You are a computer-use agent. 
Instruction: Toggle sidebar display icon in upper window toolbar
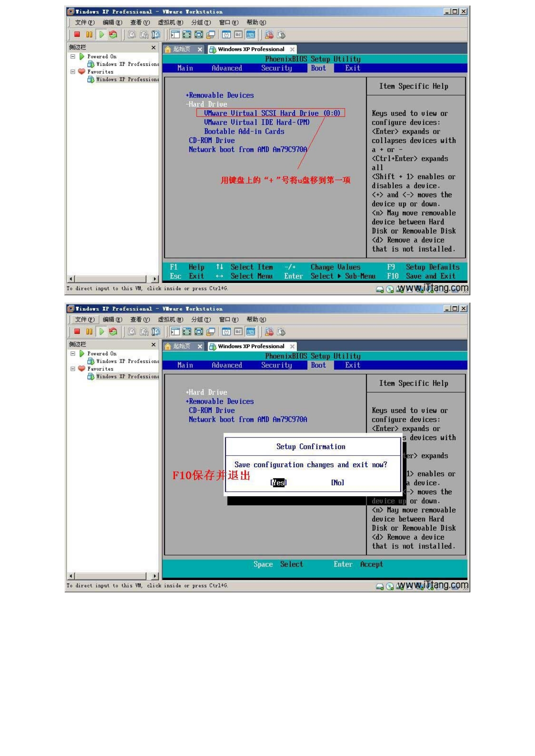[x=175, y=34]
